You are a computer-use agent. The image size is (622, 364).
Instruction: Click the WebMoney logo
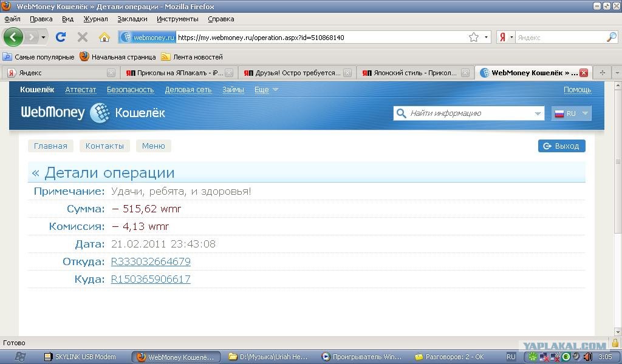pyautogui.click(x=65, y=112)
